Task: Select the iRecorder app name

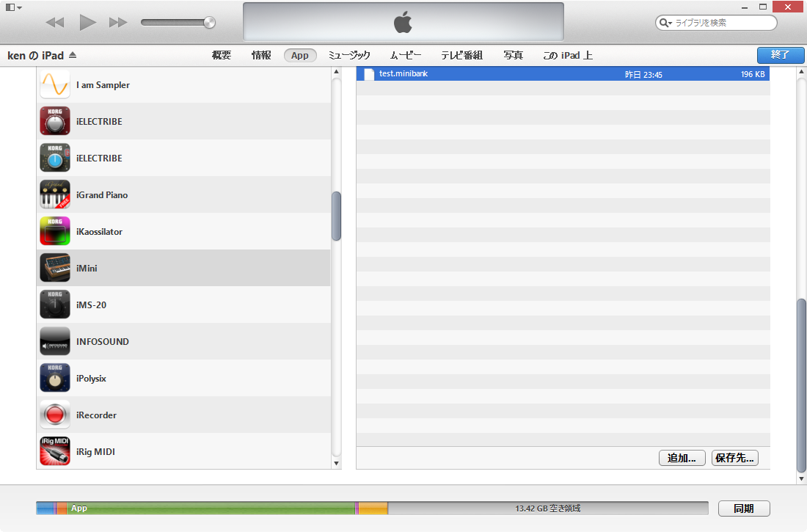Action: pyautogui.click(x=96, y=415)
